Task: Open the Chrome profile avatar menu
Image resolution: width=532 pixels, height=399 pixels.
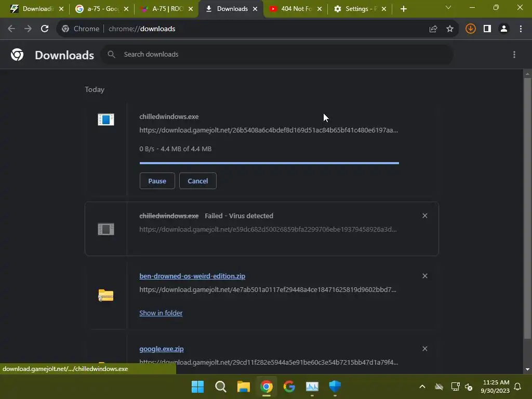Action: coord(504,29)
